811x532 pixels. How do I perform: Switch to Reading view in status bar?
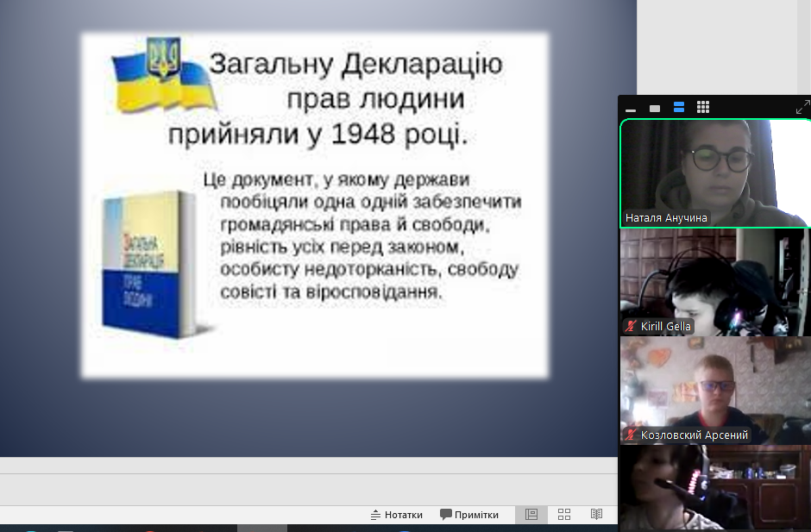coord(596,515)
